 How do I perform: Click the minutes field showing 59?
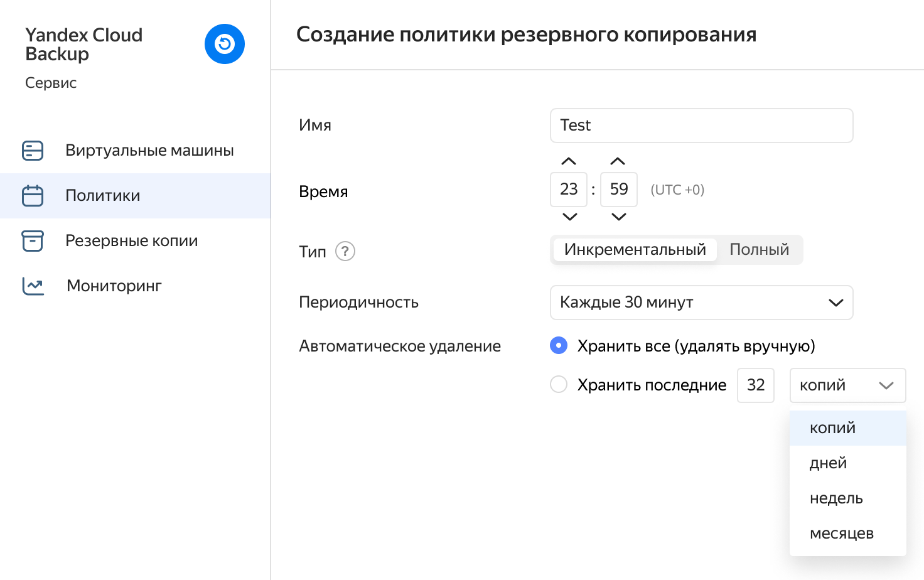click(x=619, y=190)
